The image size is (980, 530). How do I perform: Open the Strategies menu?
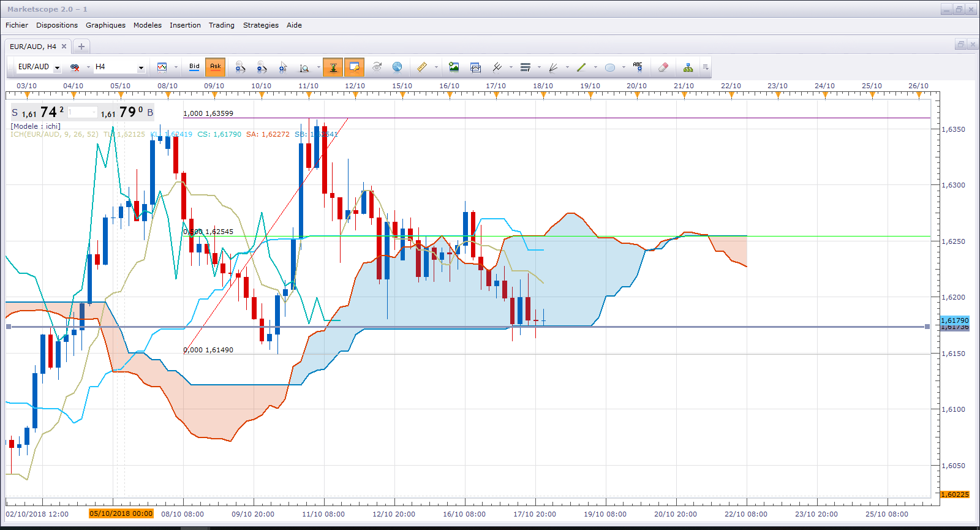pos(260,25)
